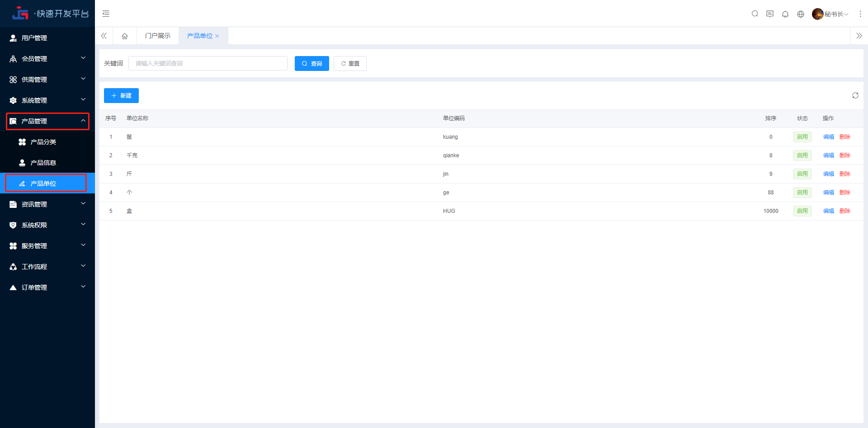Select the 产品单位 tab label

click(x=199, y=36)
